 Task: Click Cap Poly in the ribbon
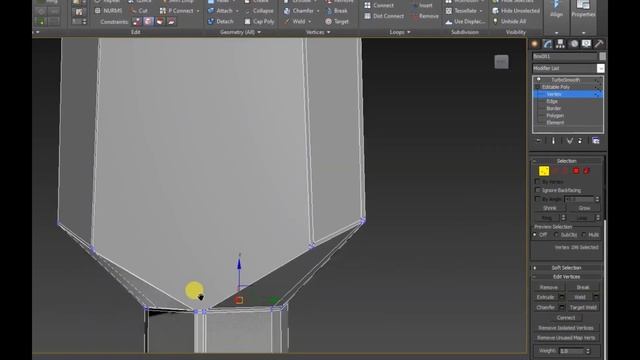pos(259,21)
